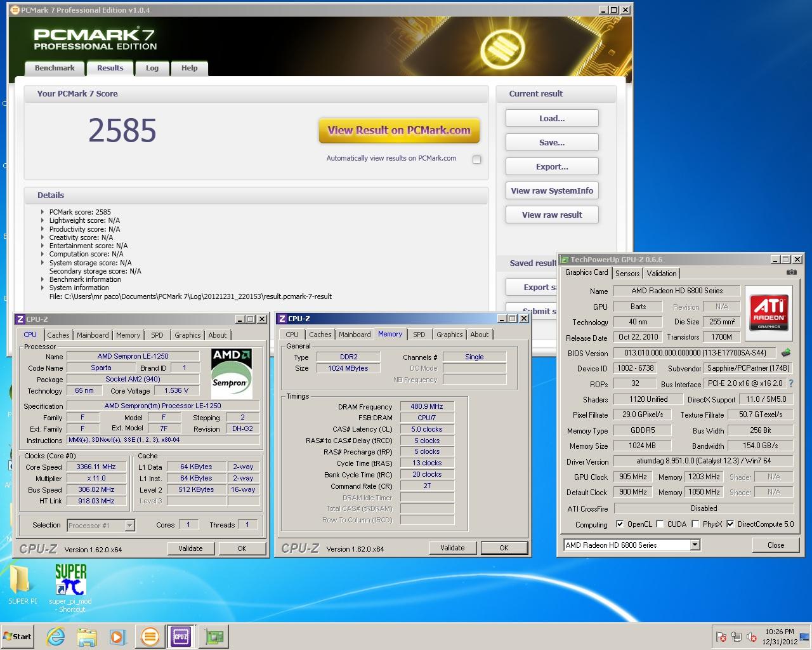Click the GPU-Z screenshot camera icon
This screenshot has width=812, height=650.
pyautogui.click(x=791, y=272)
